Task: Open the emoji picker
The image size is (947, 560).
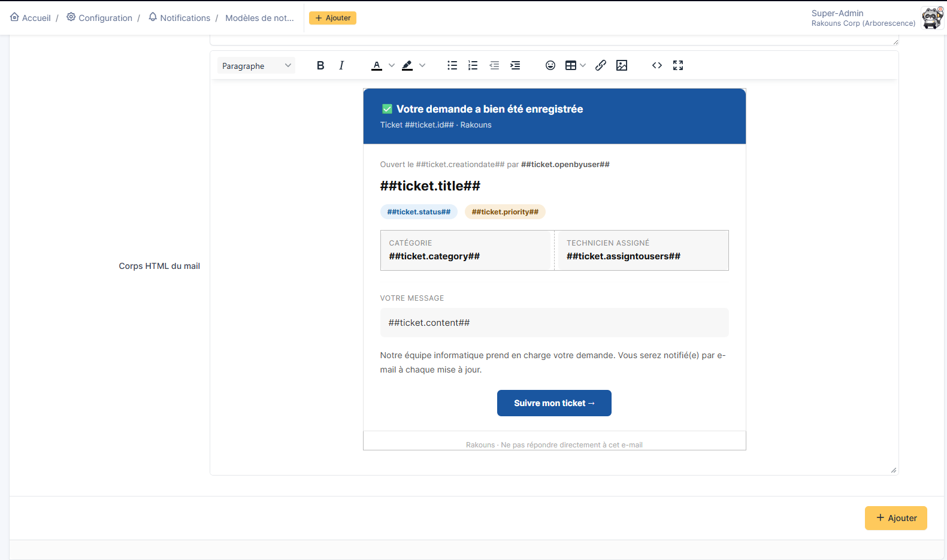Action: click(x=550, y=65)
